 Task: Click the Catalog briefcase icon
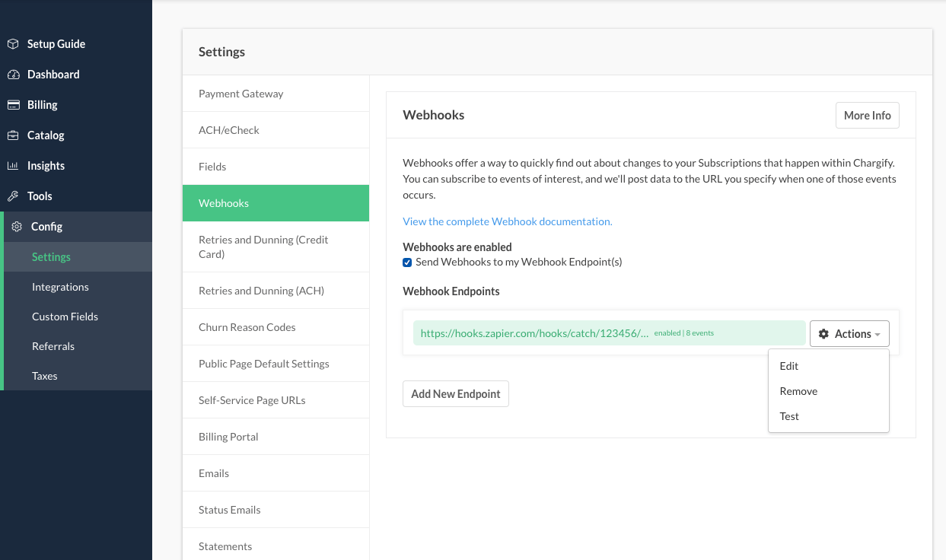[13, 135]
